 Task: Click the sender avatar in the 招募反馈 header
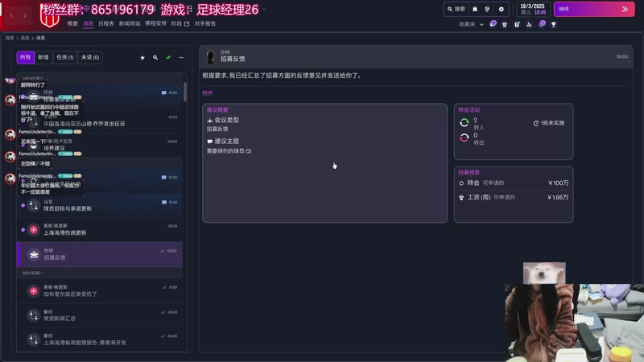211,56
